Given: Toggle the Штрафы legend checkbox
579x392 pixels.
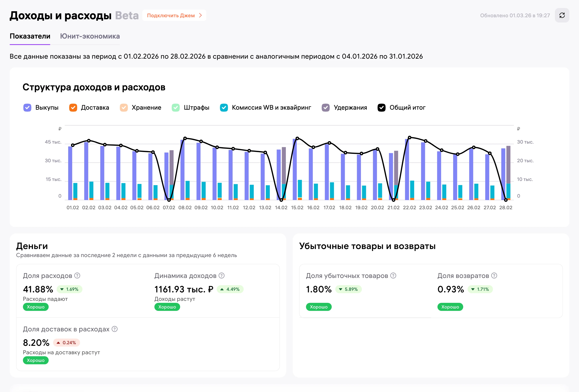Looking at the screenshot, I should [x=176, y=107].
